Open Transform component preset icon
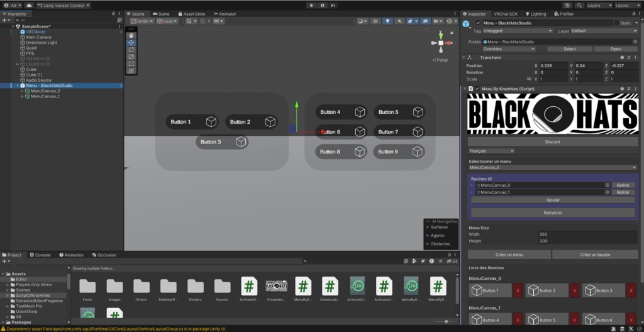The width and height of the screenshot is (644, 332). click(x=628, y=57)
